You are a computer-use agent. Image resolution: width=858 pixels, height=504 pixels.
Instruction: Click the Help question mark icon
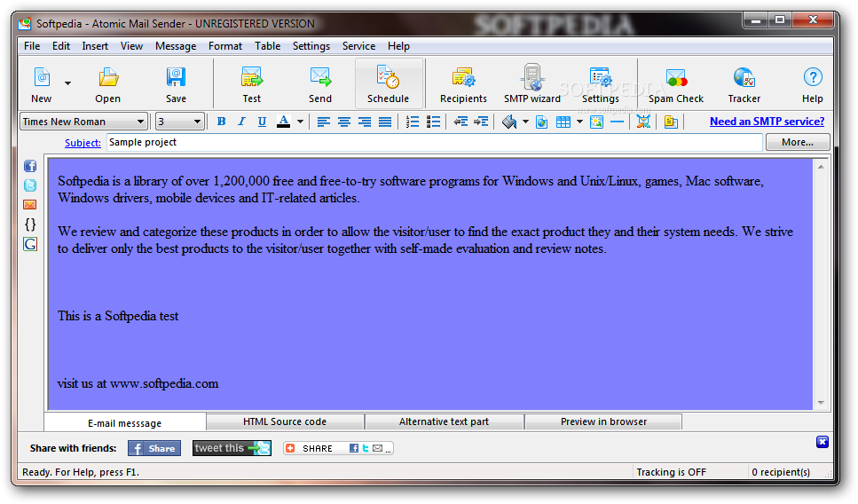813,77
